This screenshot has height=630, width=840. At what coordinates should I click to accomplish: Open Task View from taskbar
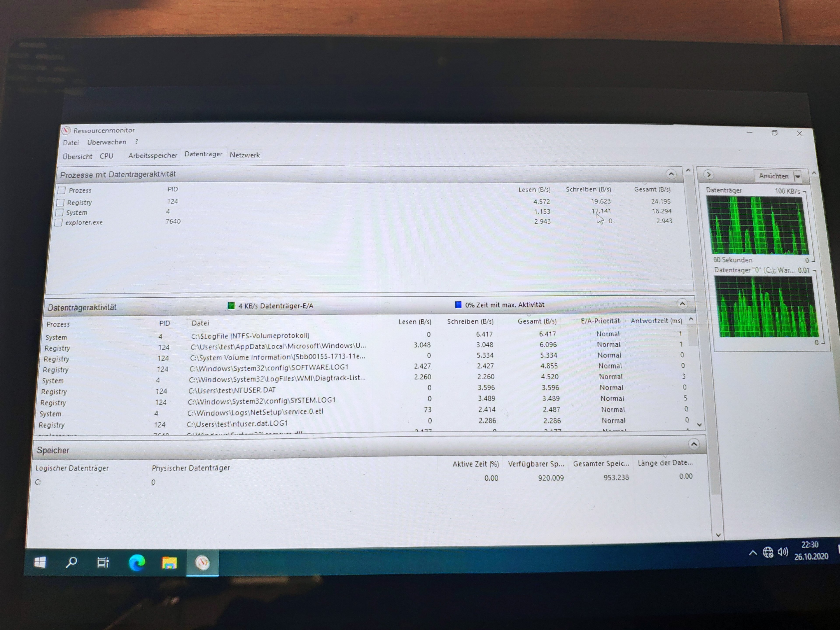click(x=103, y=562)
